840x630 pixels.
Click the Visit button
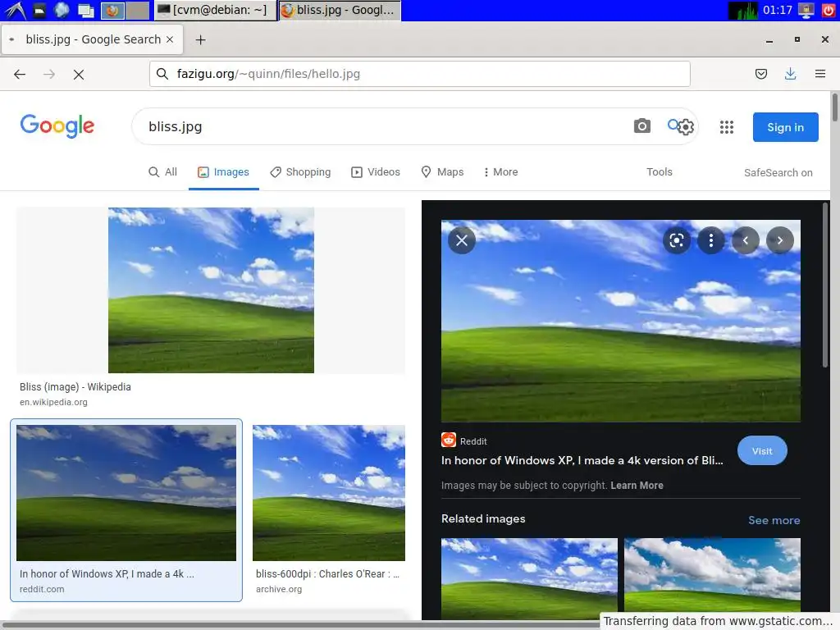pos(762,451)
